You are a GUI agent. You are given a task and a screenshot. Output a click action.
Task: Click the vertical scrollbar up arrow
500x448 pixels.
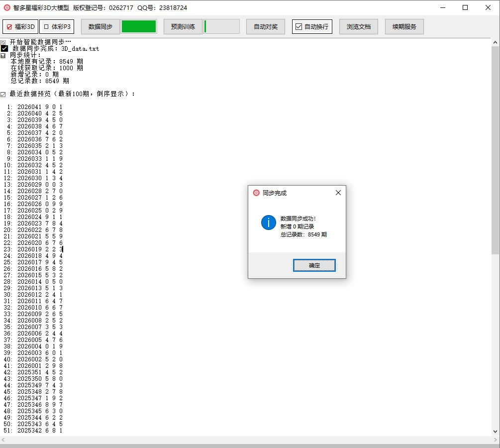tap(495, 43)
